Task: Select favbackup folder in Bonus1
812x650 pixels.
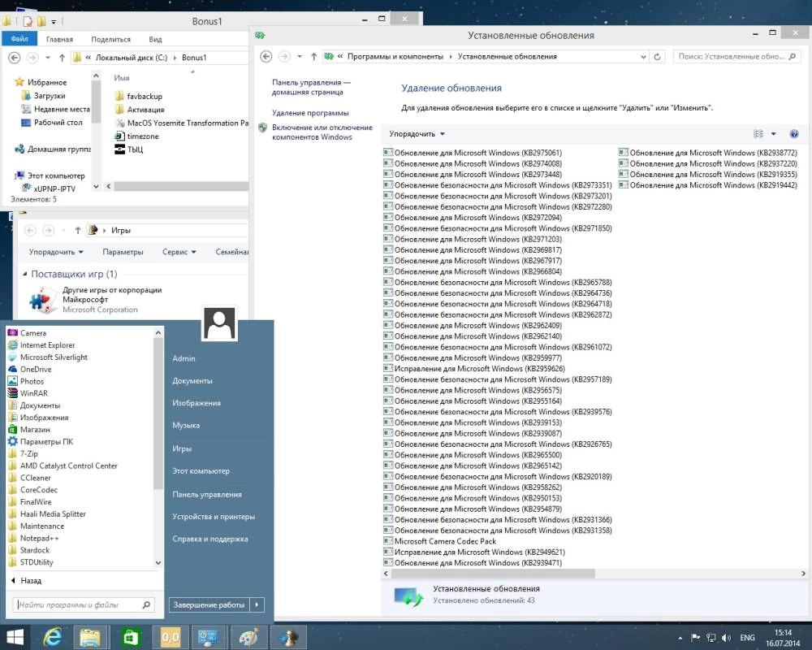Action: pyautogui.click(x=139, y=96)
